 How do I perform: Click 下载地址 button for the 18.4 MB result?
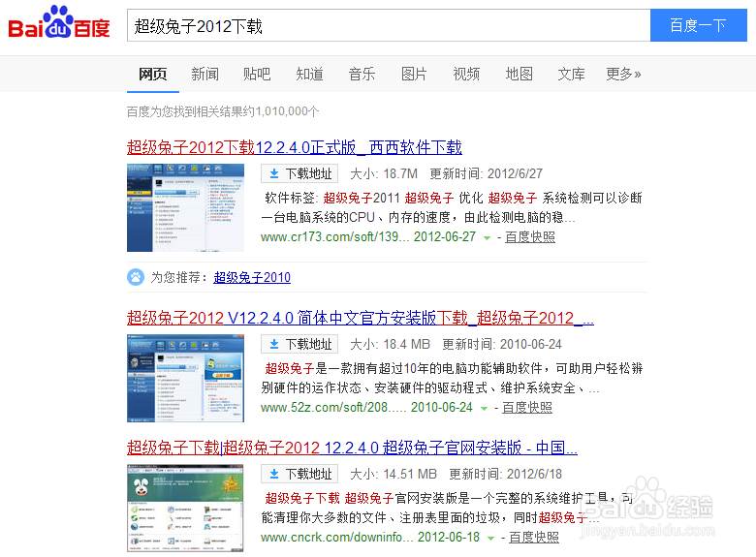[299, 344]
